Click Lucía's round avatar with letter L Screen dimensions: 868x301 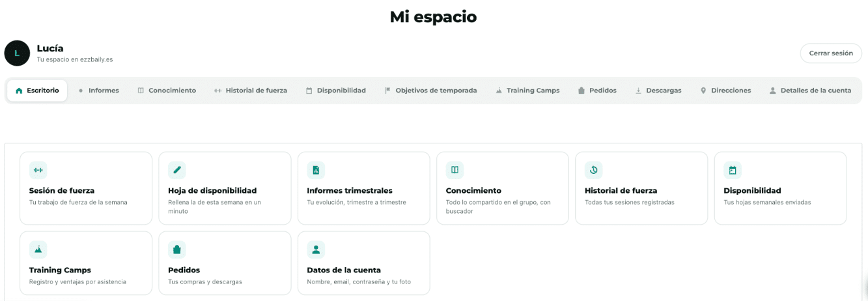coord(17,53)
